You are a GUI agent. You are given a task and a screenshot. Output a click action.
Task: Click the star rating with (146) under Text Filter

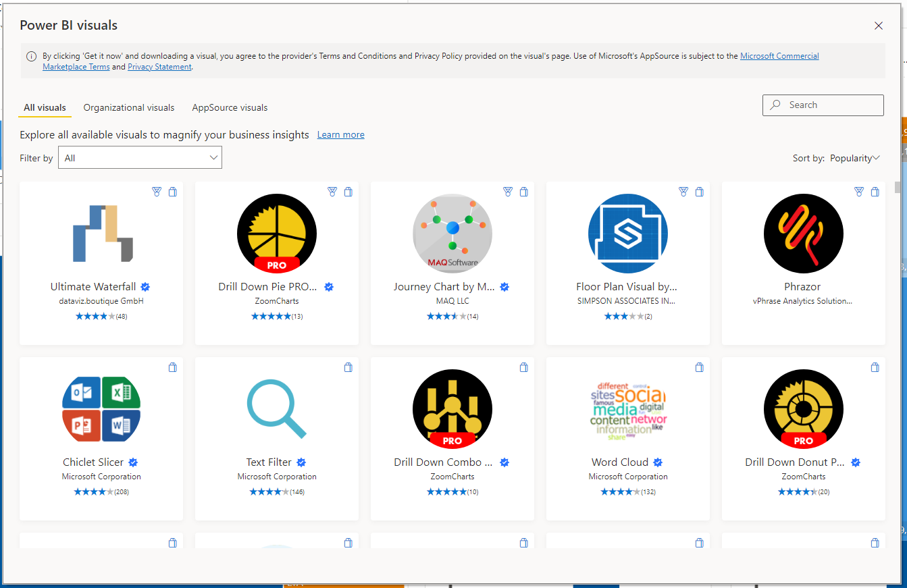[x=277, y=492]
